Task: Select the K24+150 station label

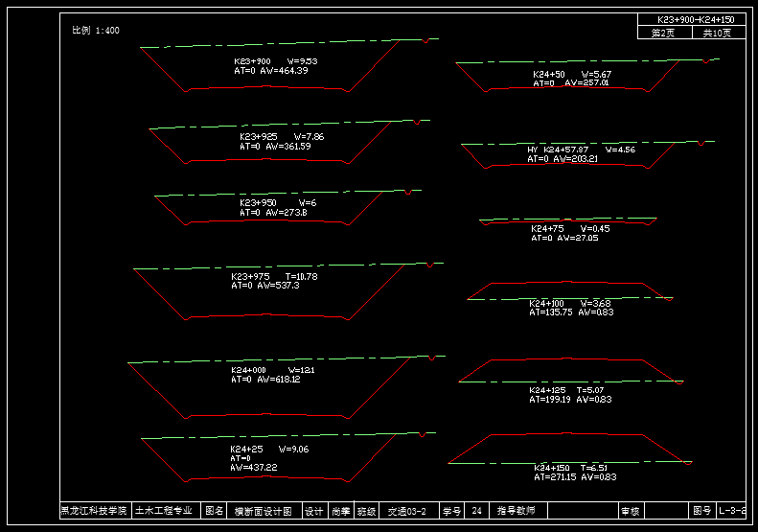Action: pos(550,468)
